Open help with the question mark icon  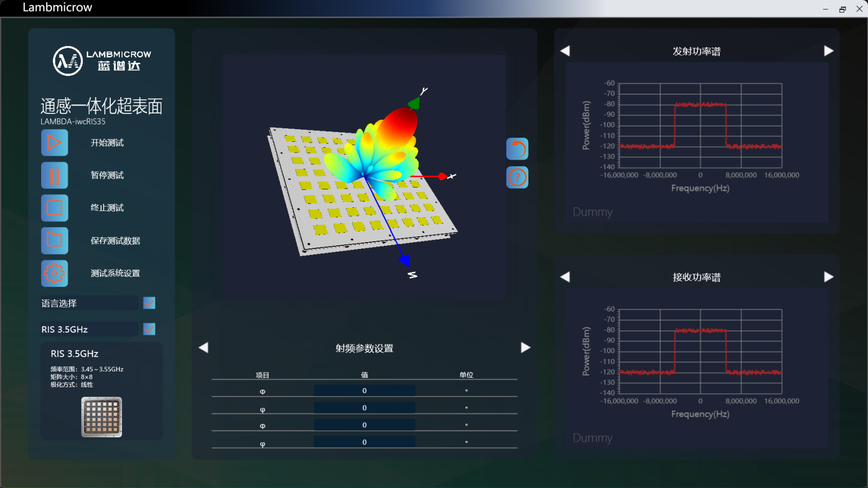coord(517,178)
